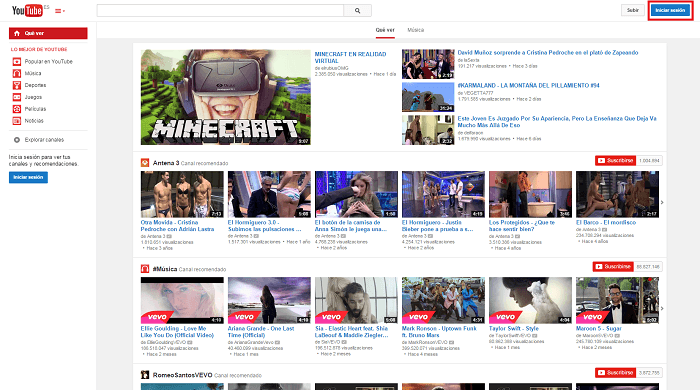This screenshot has width=700, height=390.
Task: Open the Taylor Swift - Style thumbnail
Action: [x=530, y=300]
